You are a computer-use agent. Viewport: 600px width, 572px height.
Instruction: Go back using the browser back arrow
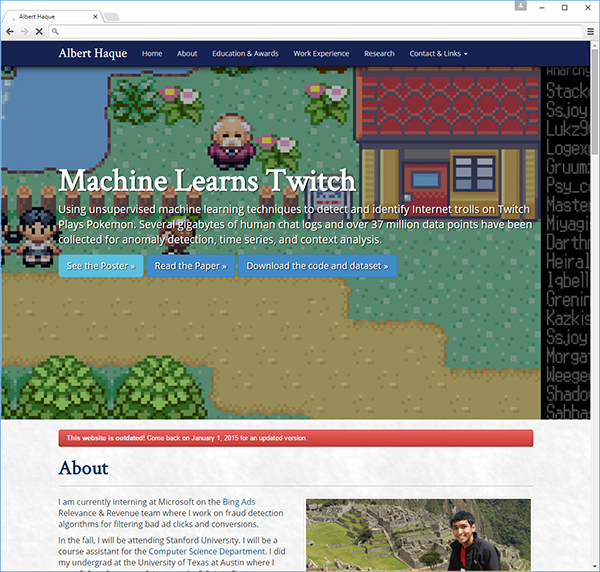click(10, 31)
